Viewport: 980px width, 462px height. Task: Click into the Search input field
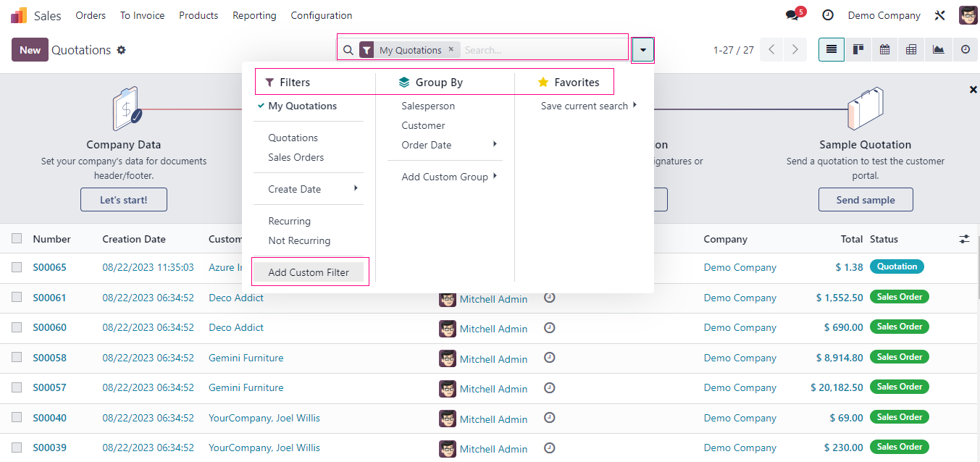tap(543, 50)
